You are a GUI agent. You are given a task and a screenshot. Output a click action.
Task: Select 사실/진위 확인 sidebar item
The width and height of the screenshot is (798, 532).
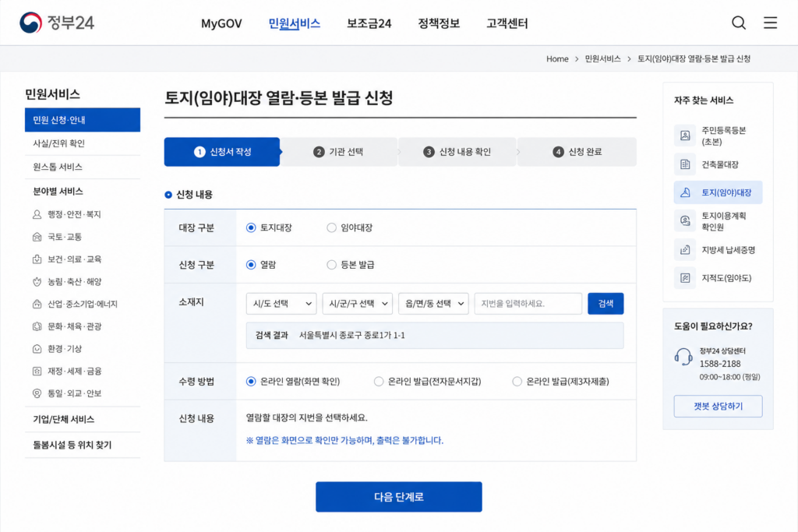(x=83, y=143)
